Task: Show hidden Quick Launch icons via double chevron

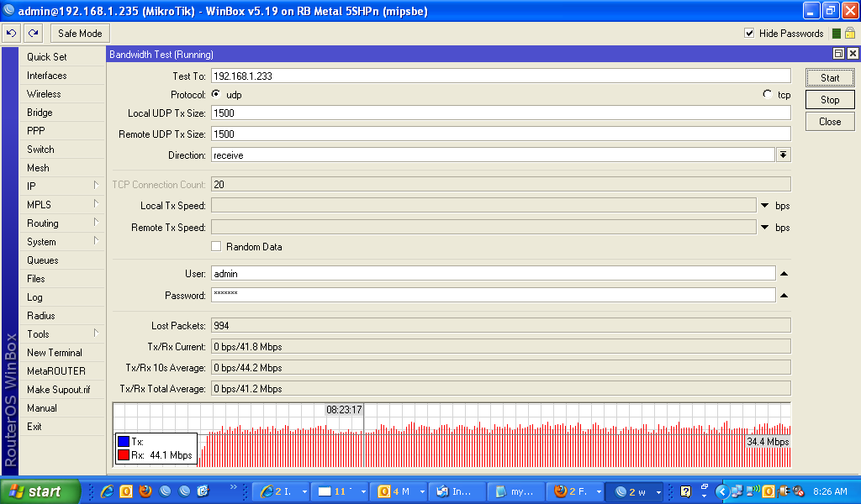Action: click(x=234, y=487)
